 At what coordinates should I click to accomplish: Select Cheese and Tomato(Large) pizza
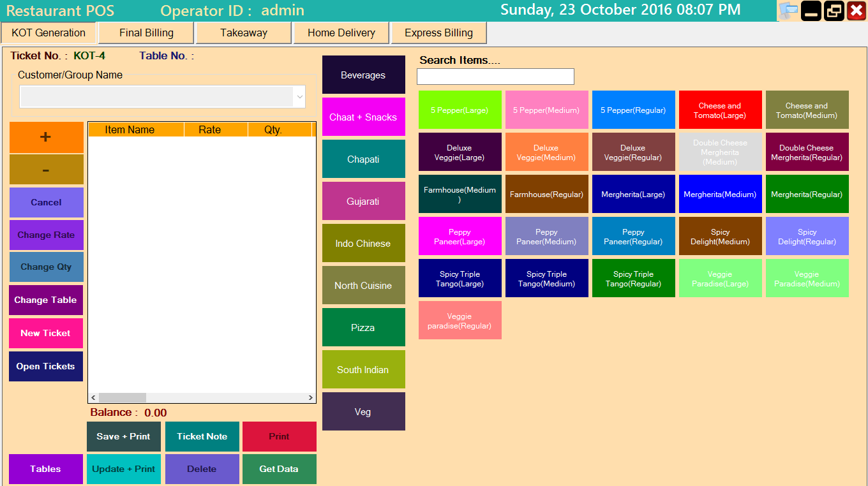[720, 109]
